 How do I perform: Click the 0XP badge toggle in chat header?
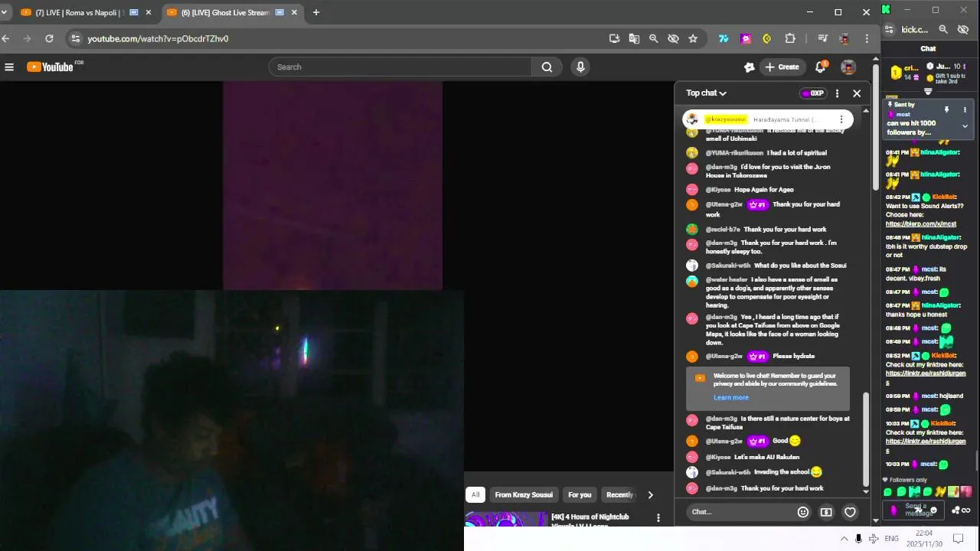point(812,93)
